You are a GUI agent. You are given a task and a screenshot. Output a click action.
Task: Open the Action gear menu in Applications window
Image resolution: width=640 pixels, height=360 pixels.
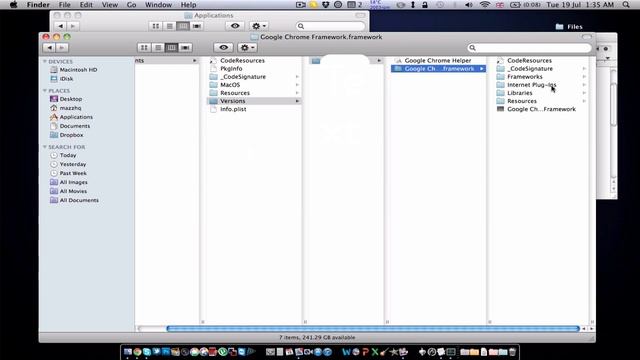259,26
